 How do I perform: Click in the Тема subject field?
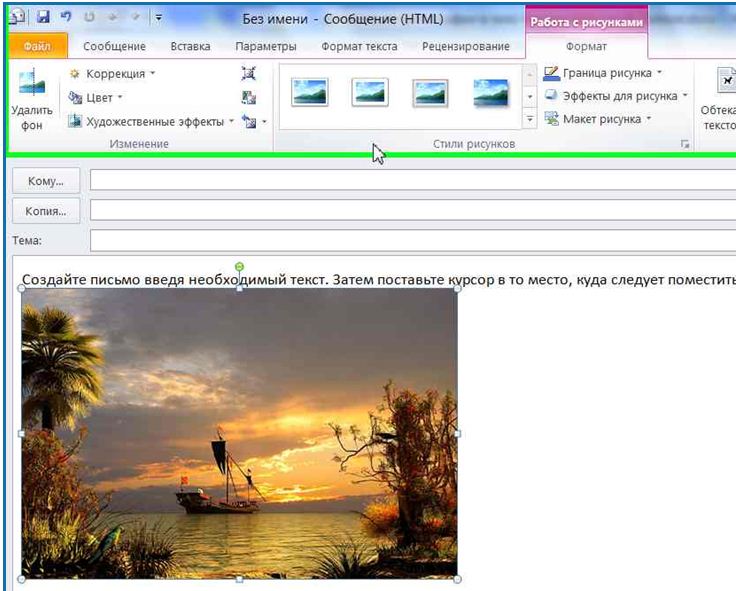[x=413, y=240]
